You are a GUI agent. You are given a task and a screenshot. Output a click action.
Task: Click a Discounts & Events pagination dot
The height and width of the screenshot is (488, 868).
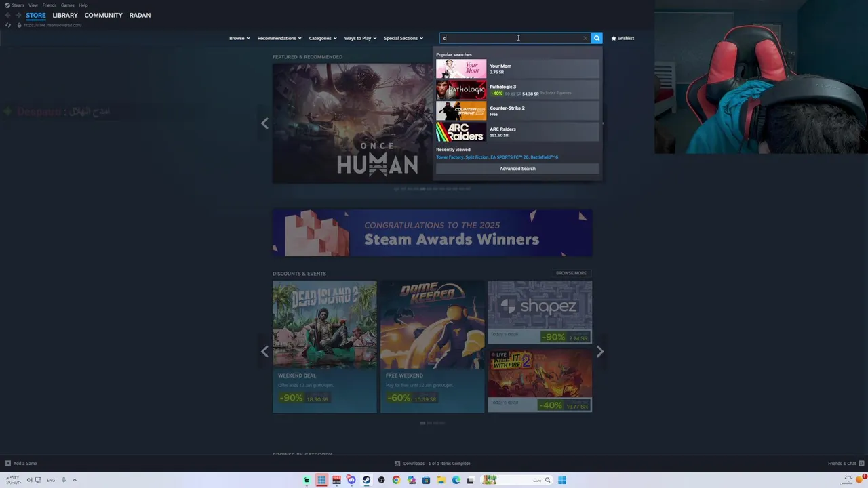(x=422, y=423)
